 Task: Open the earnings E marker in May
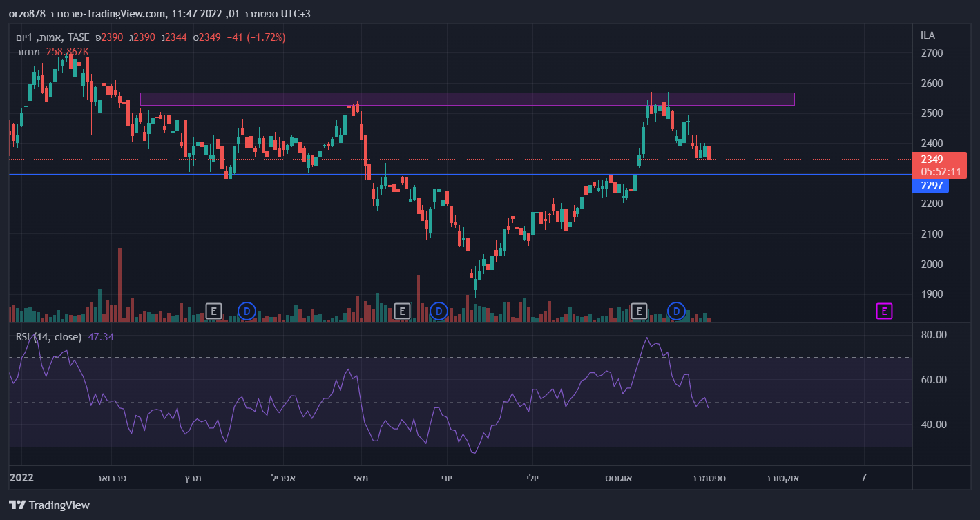pyautogui.click(x=402, y=311)
